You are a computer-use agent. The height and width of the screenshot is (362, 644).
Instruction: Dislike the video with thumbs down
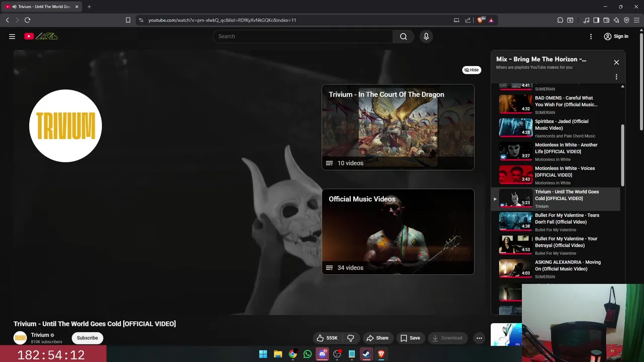click(x=351, y=338)
